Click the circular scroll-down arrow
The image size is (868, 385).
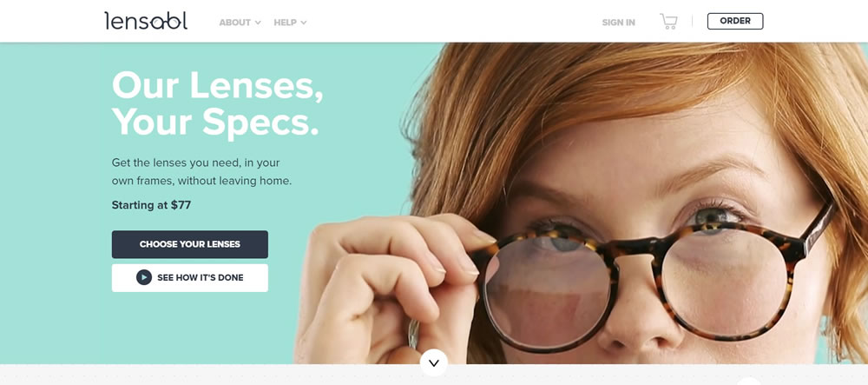434,363
